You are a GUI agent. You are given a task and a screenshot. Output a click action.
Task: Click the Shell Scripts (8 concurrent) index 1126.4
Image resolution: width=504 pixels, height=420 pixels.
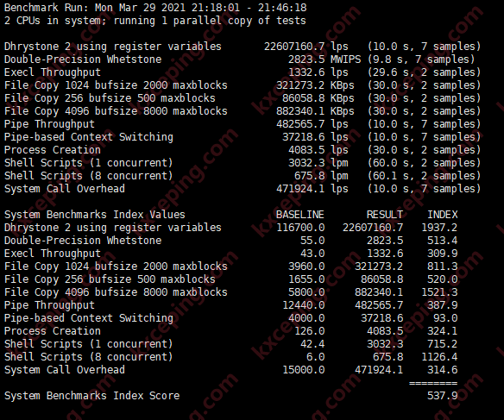coord(439,357)
